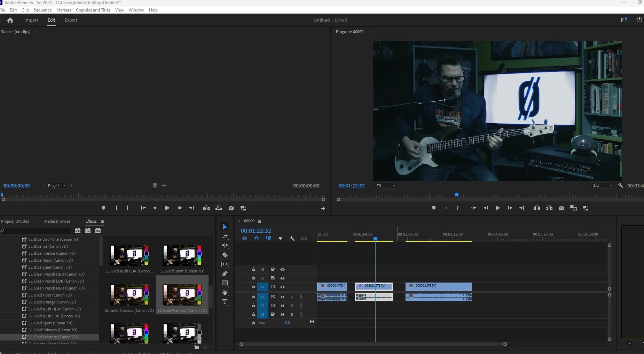The width and height of the screenshot is (644, 354).
Task: Go to Export workspace
Action: (x=71, y=20)
